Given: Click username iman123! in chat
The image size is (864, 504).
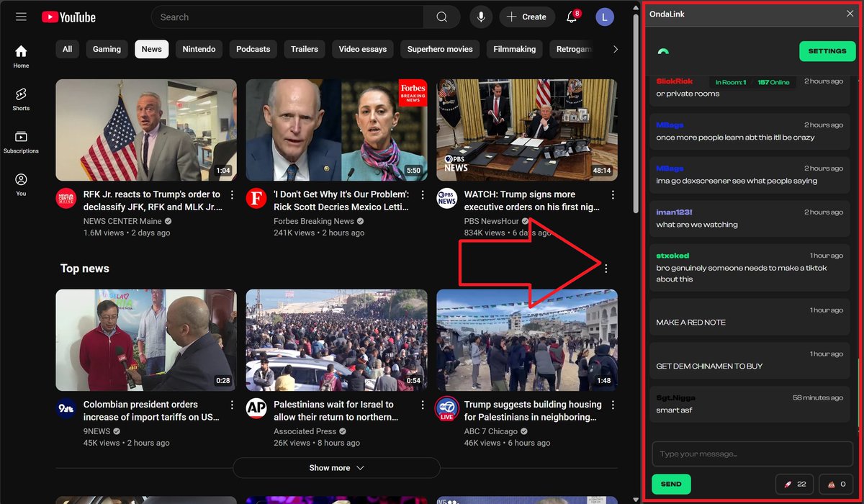Looking at the screenshot, I should 676,212.
